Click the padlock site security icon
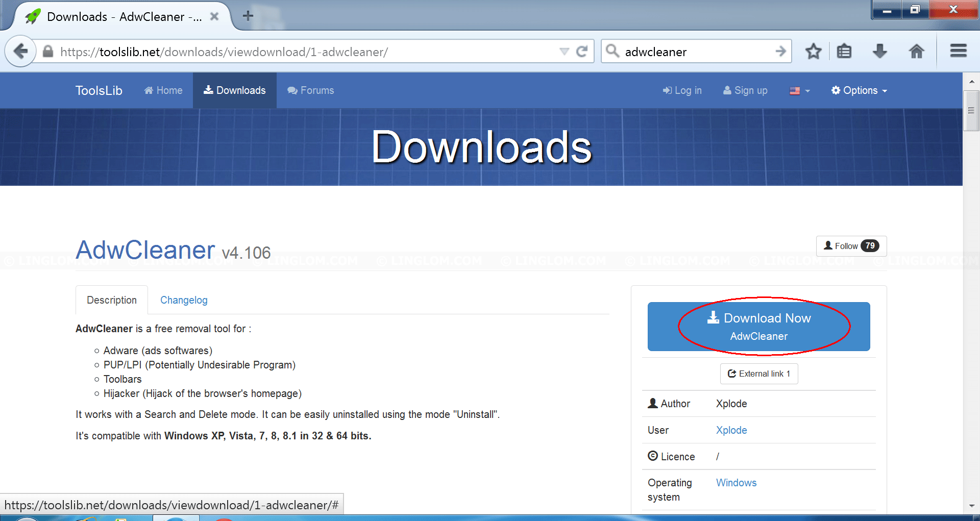Screen dimensions: 980x521 coord(48,52)
